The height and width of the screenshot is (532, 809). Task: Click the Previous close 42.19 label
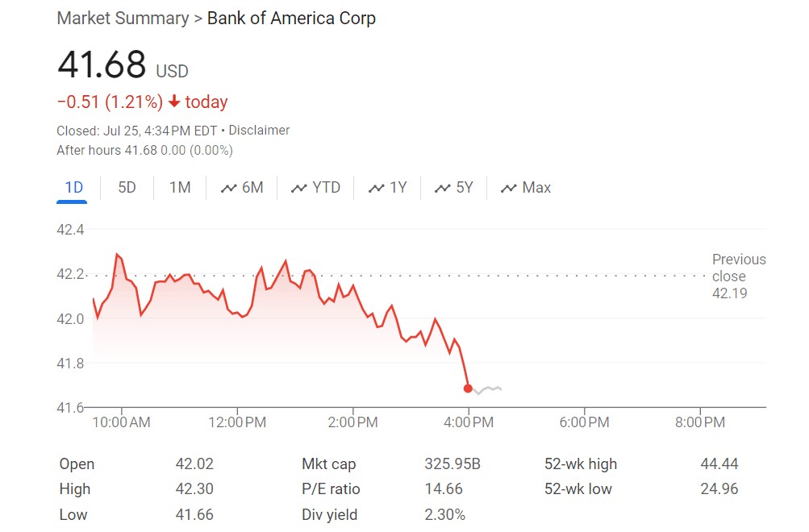pos(738,276)
